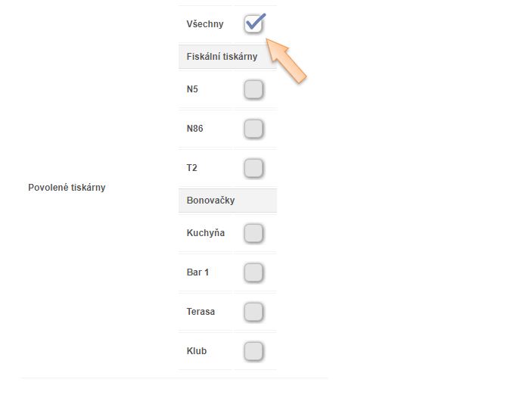Click the Bonovačky section header
This screenshot has width=507, height=420.
pyautogui.click(x=210, y=201)
